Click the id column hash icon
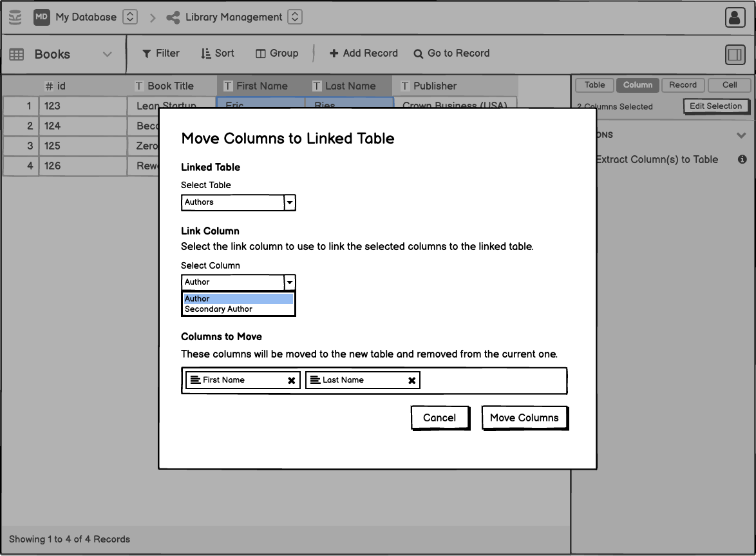Screen dimensions: 756x556 pos(49,86)
